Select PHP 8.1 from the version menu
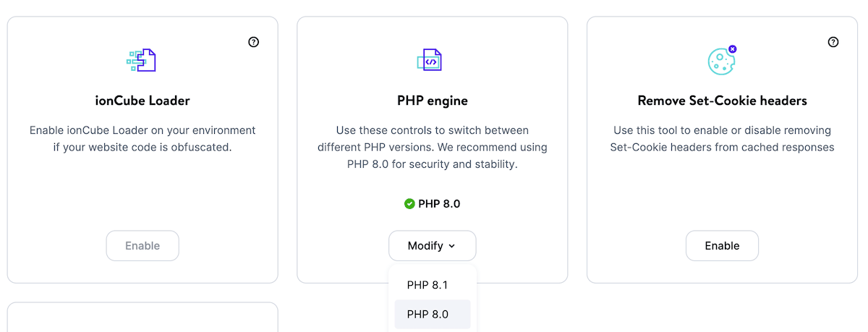The image size is (868, 332). coord(427,285)
